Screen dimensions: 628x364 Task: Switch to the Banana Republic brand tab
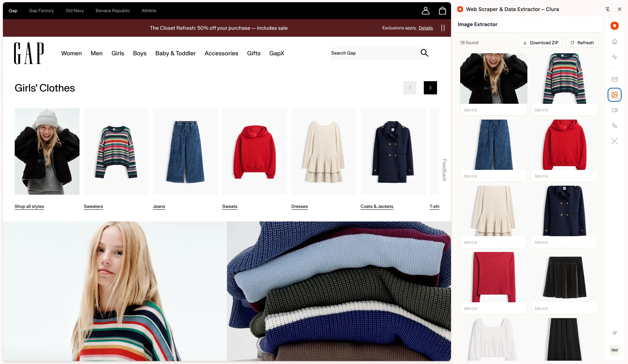pyautogui.click(x=113, y=10)
